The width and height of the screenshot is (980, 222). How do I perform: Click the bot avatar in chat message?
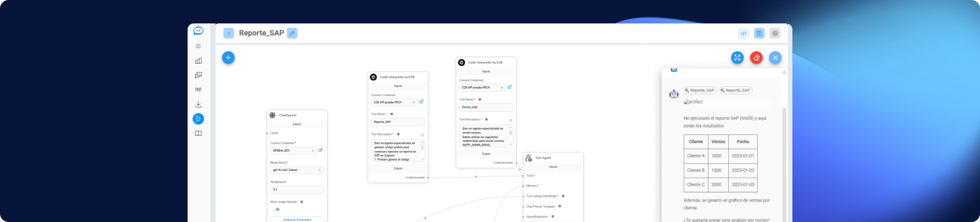[674, 94]
